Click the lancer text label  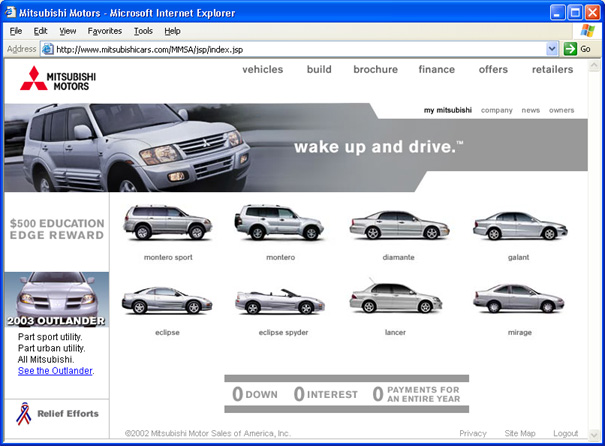pos(395,332)
